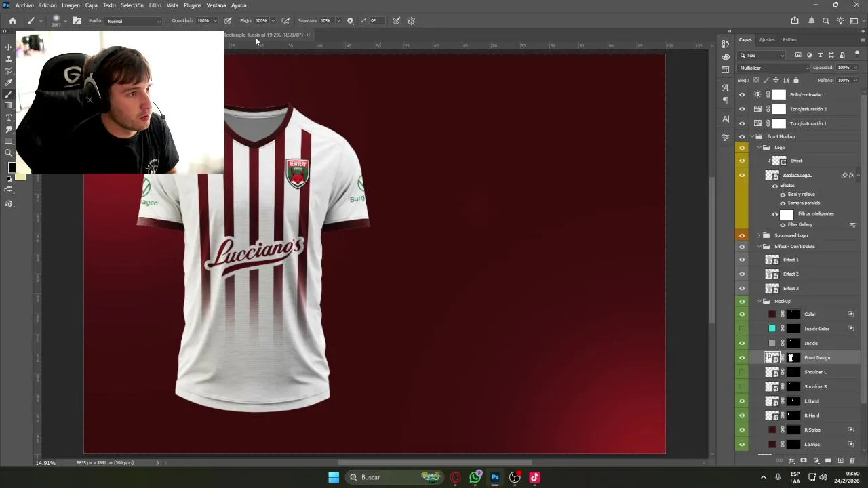
Task: Enable airbrush build-up icon
Action: coord(286,21)
